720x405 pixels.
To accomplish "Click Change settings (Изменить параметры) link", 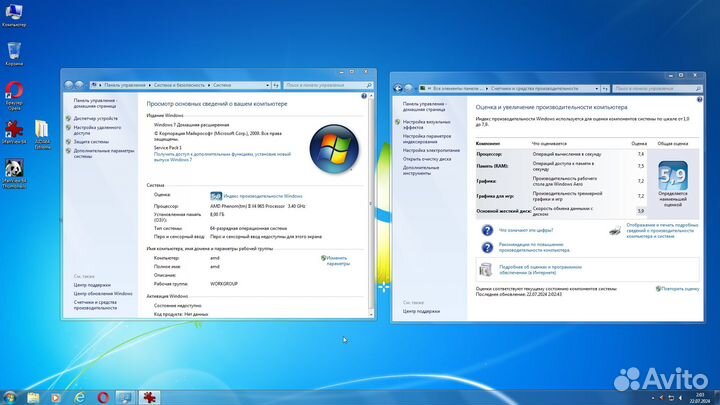I will (x=338, y=261).
